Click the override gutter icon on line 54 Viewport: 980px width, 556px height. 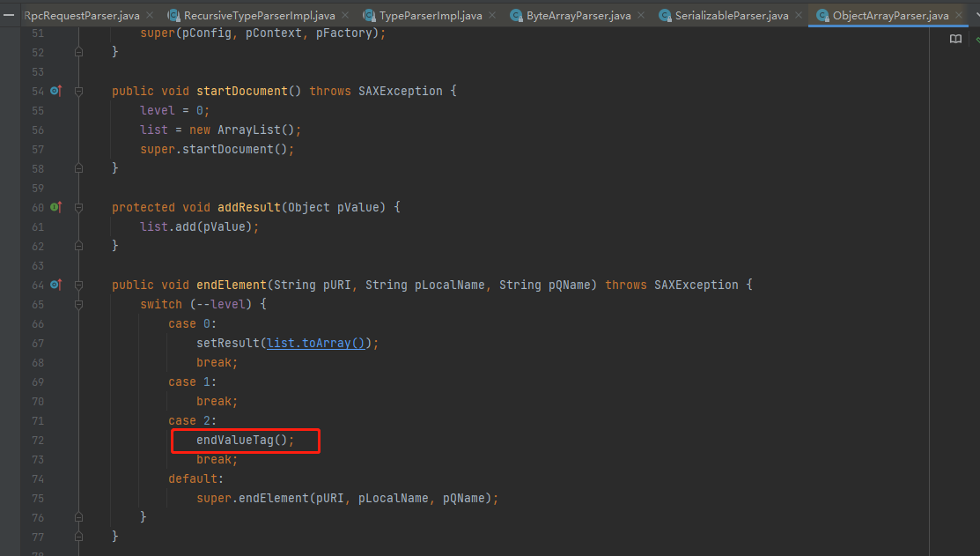[55, 91]
